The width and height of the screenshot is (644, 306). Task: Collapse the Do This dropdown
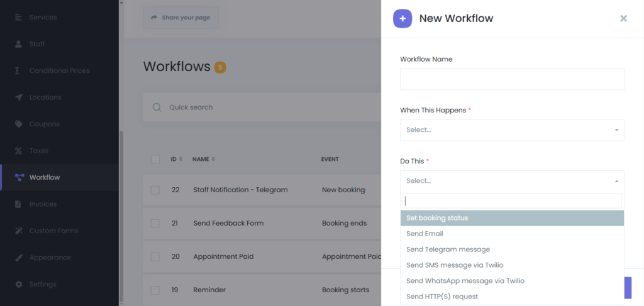(x=512, y=181)
